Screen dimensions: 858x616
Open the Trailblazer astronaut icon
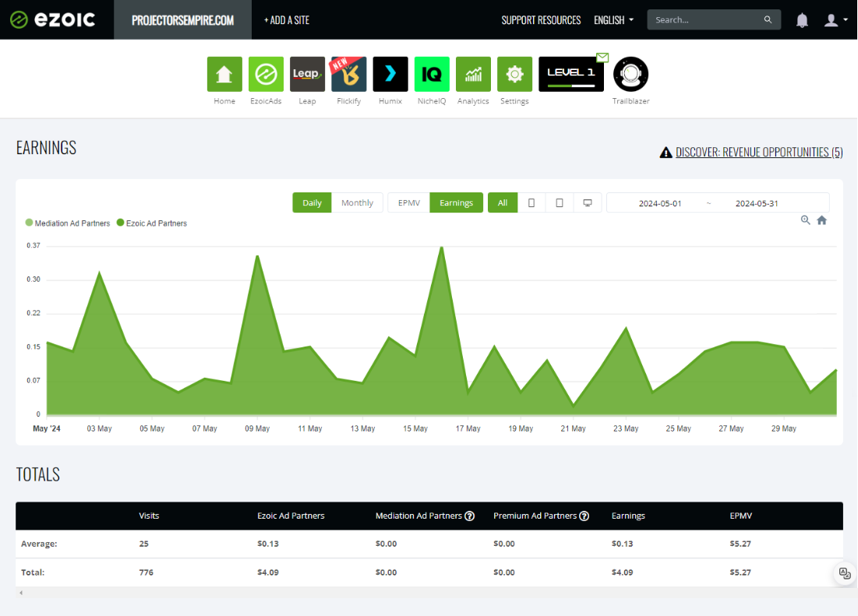point(631,74)
